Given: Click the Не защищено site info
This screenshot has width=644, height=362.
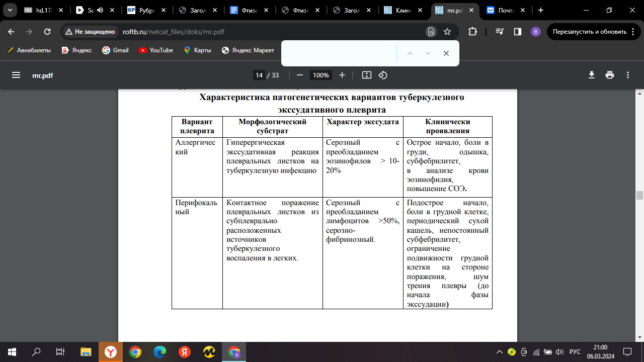Looking at the screenshot, I should pos(90,32).
